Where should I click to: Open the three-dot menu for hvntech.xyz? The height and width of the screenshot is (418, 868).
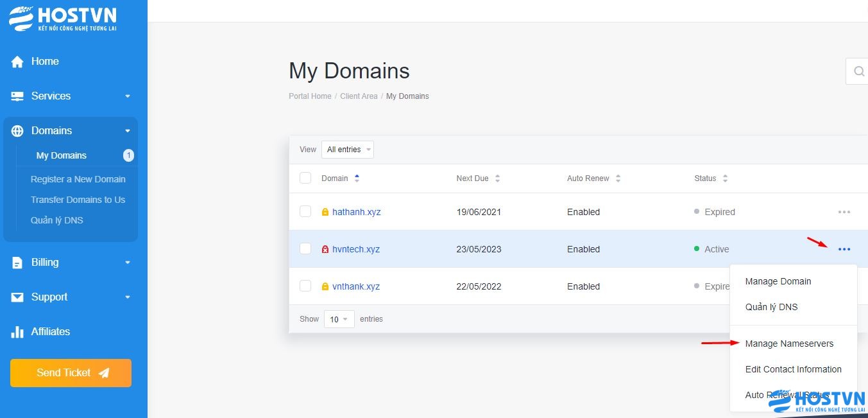(844, 249)
